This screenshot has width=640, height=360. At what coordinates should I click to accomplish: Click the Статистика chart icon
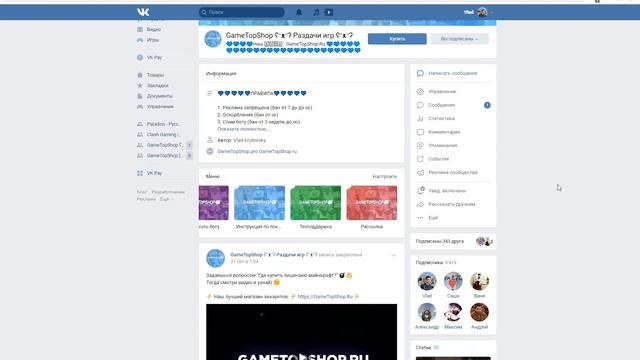coord(420,118)
